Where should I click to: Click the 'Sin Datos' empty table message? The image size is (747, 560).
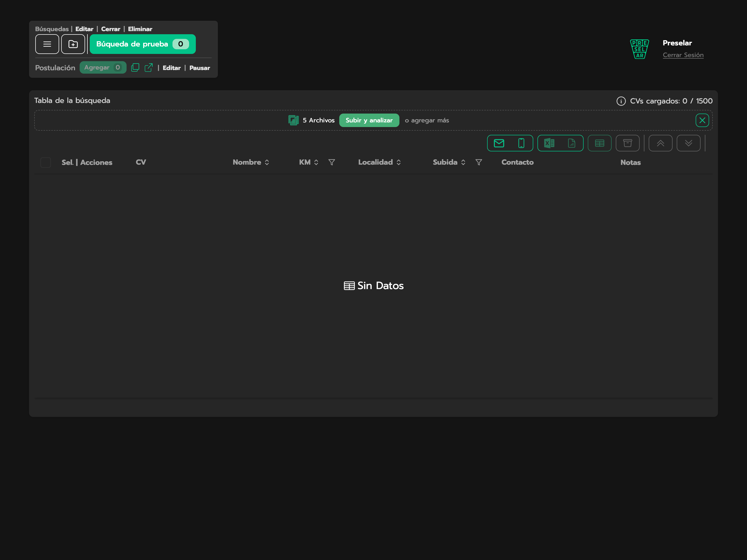[x=374, y=285]
